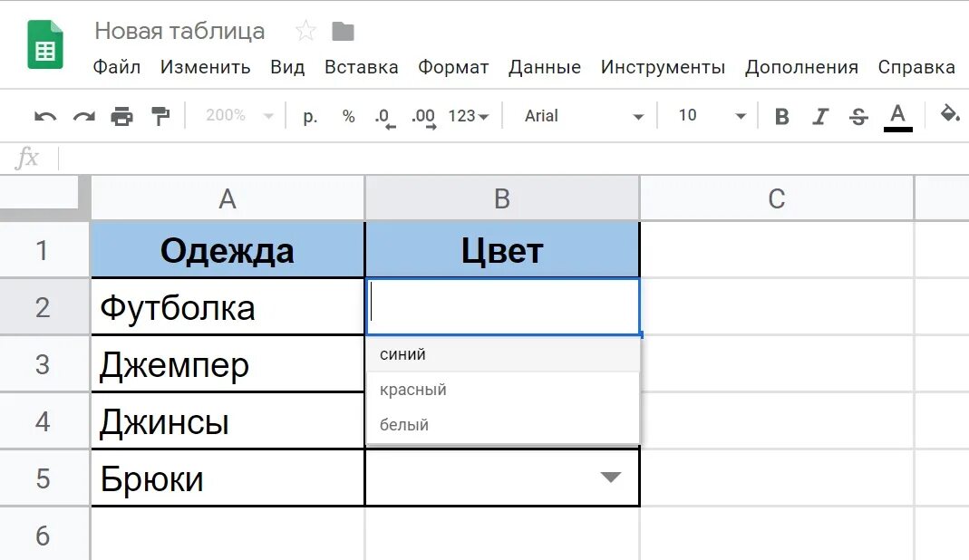The height and width of the screenshot is (560, 969).
Task: Apply currency format with р. button
Action: click(310, 116)
